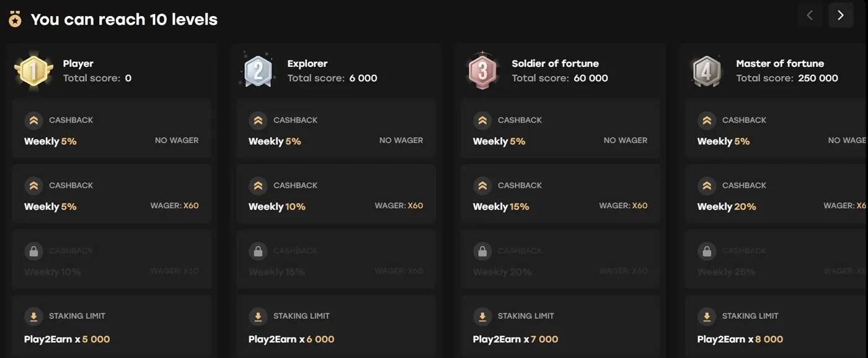Click the staking limit download icon under Player
868x358 pixels.
(33, 317)
